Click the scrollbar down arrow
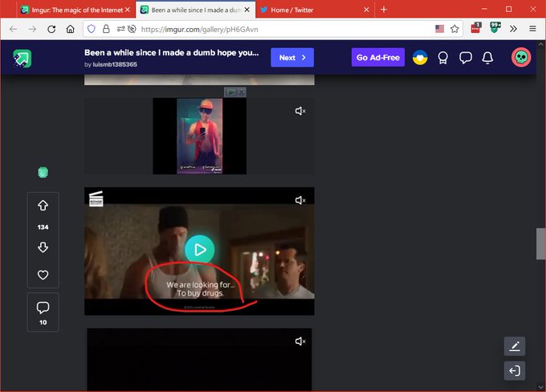Image resolution: width=546 pixels, height=392 pixels. pyautogui.click(x=540, y=386)
